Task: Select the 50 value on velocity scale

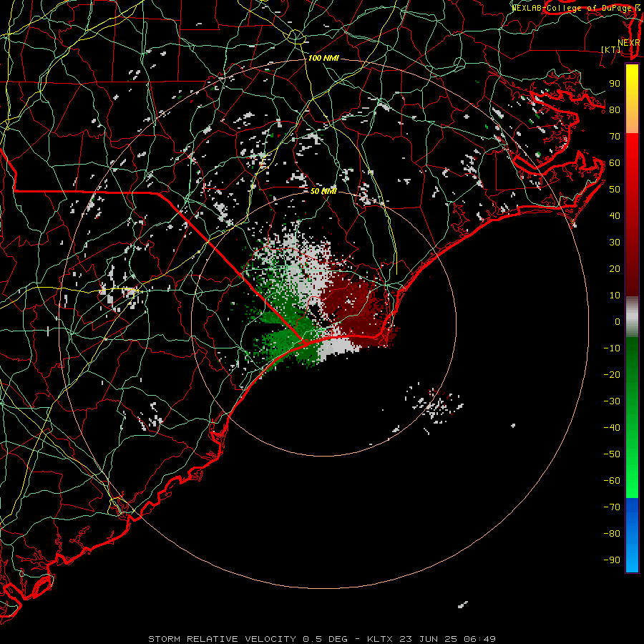Action: tap(615, 190)
